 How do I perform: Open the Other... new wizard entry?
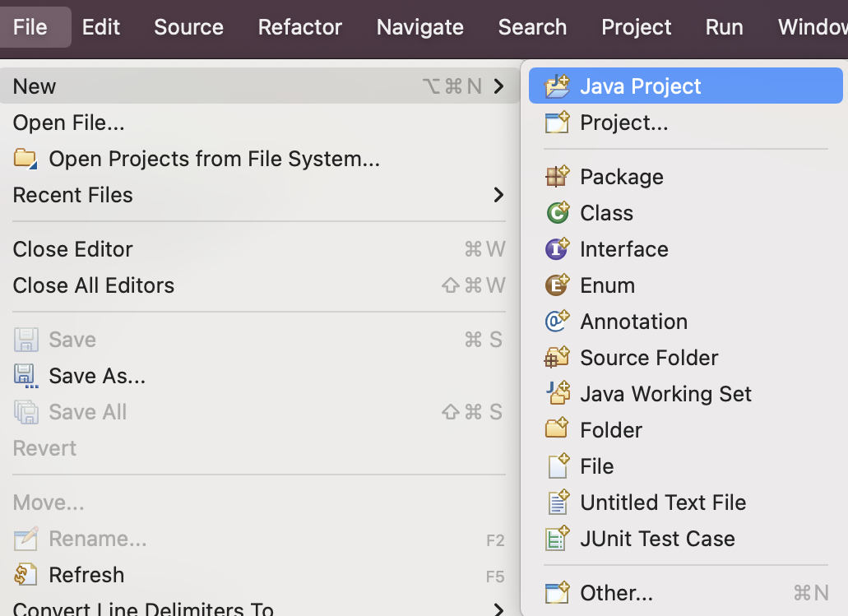(x=616, y=593)
